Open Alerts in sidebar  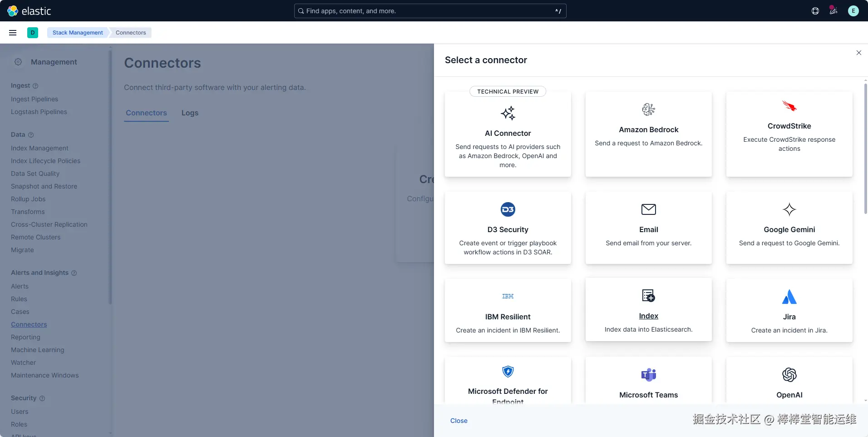20,286
